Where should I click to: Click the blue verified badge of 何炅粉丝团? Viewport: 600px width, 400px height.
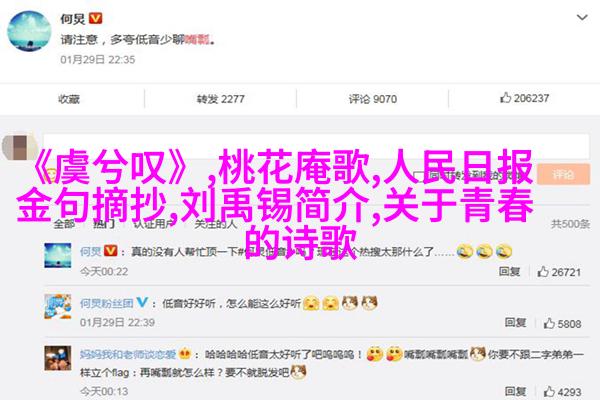[142, 302]
